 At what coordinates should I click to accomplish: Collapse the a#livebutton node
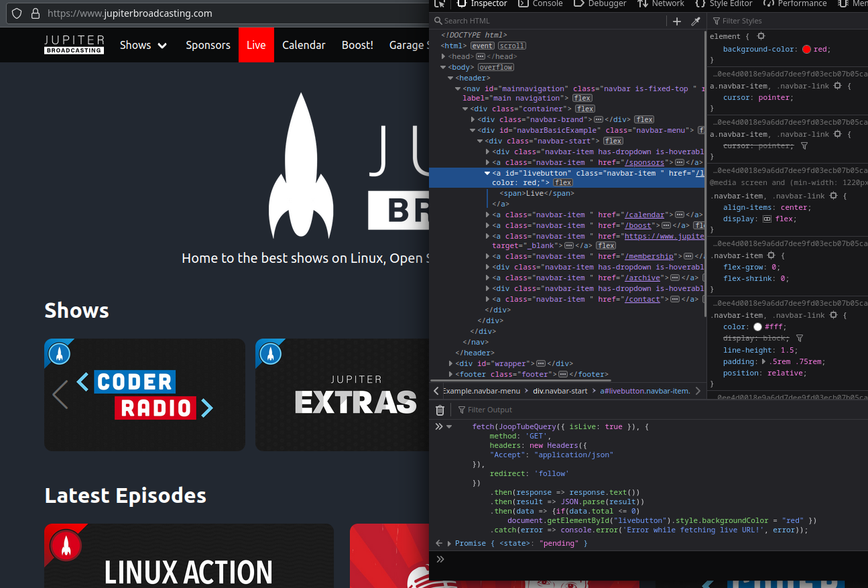pyautogui.click(x=487, y=173)
